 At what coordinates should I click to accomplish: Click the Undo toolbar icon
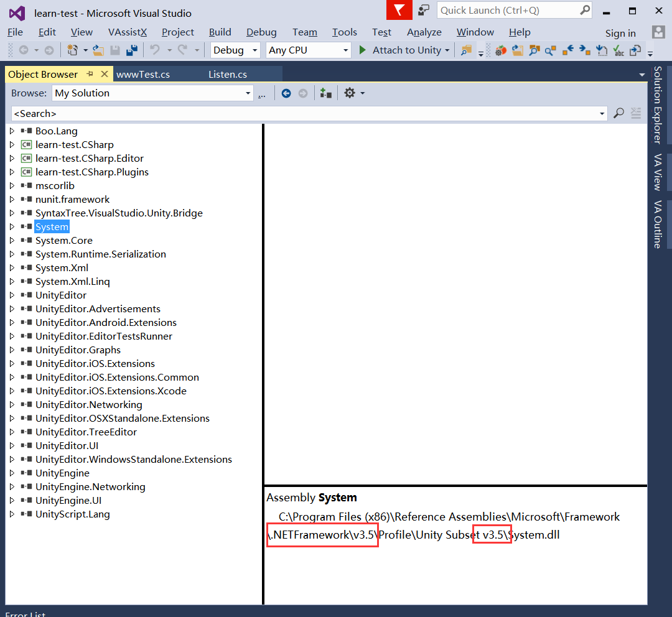[155, 50]
